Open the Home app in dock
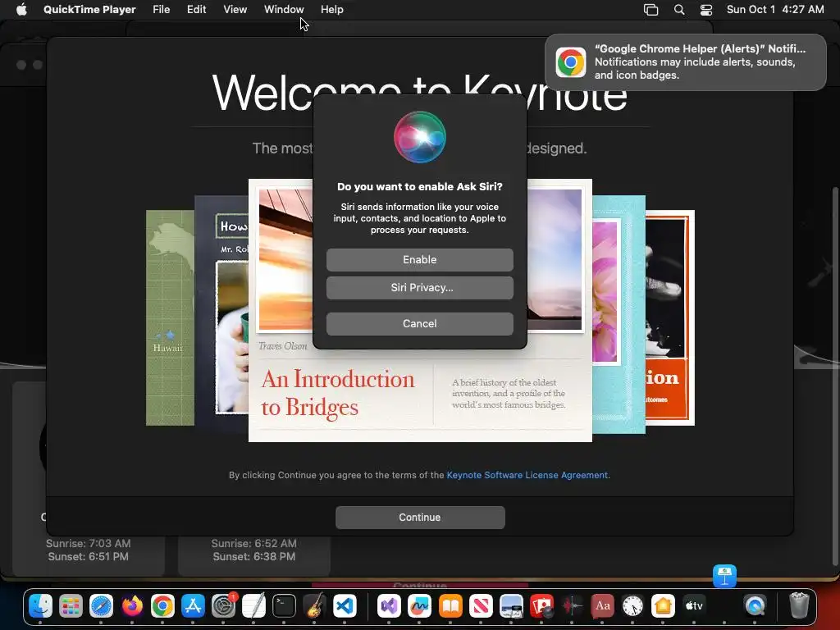This screenshot has height=630, width=840. point(663,606)
